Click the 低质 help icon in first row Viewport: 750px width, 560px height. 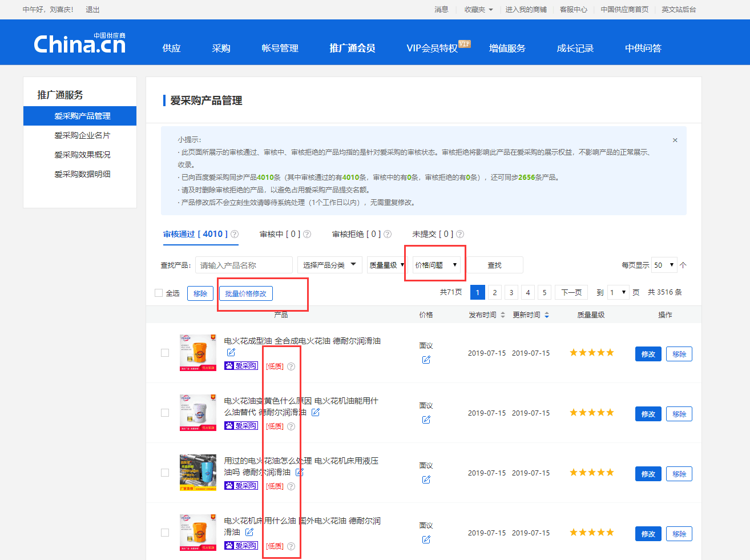click(291, 366)
